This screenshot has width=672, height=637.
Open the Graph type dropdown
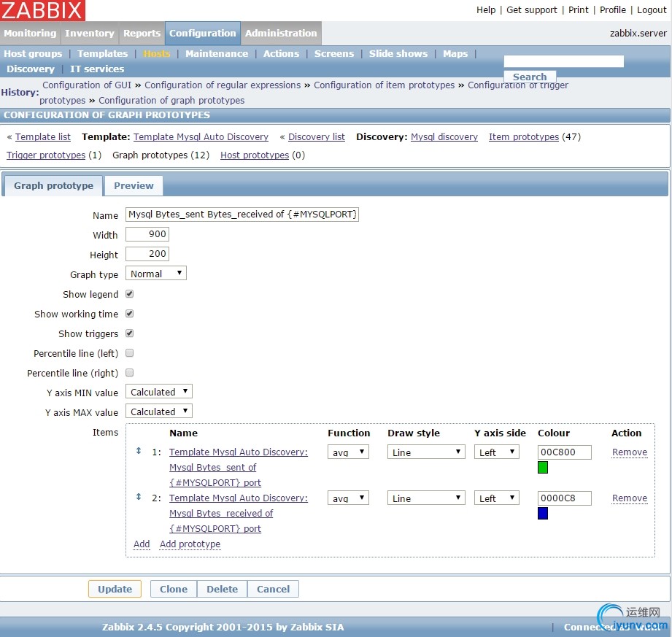156,274
